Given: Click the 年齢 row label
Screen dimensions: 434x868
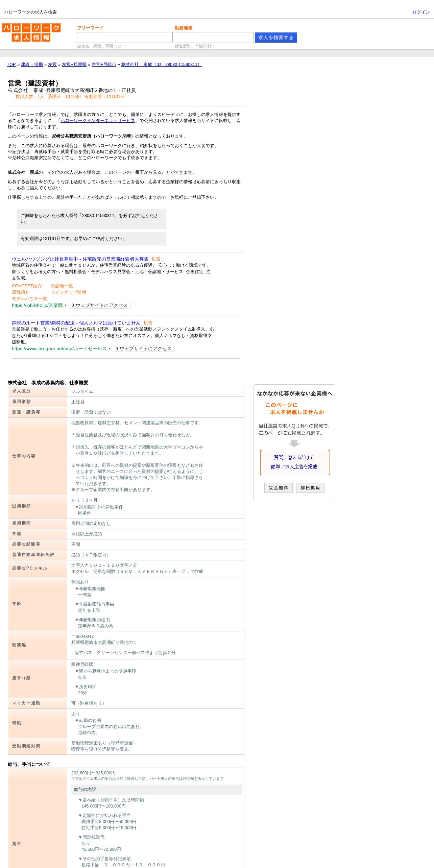Looking at the screenshot, I should coord(17,604).
